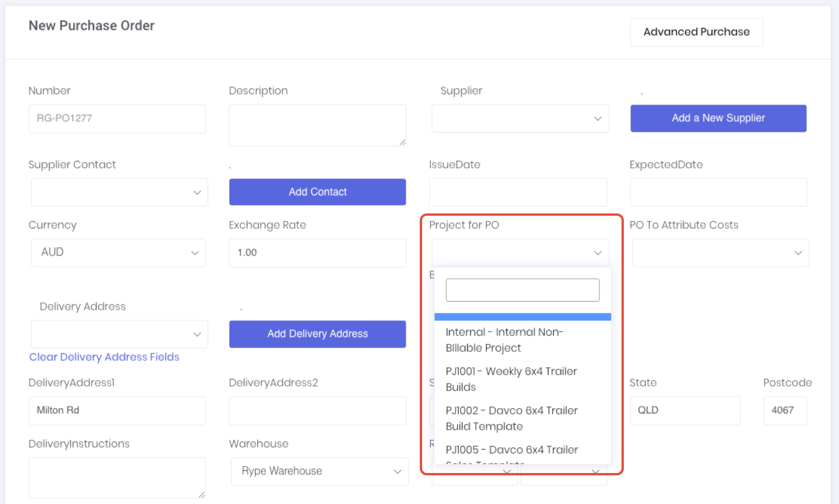Click the Exchange Rate field showing 1.00
The width and height of the screenshot is (839, 504).
pos(317,253)
